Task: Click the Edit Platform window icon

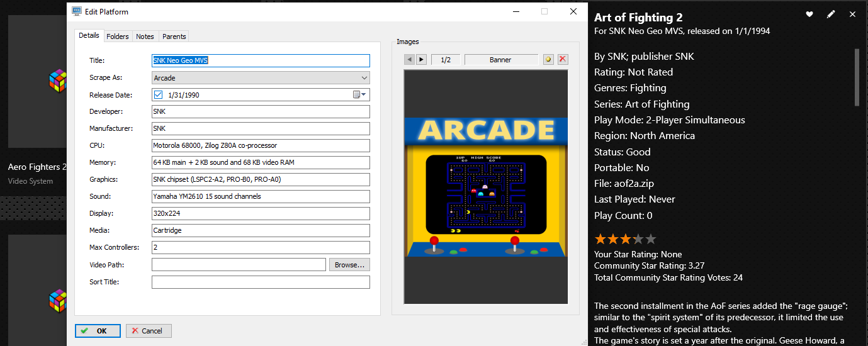Action: point(77,11)
